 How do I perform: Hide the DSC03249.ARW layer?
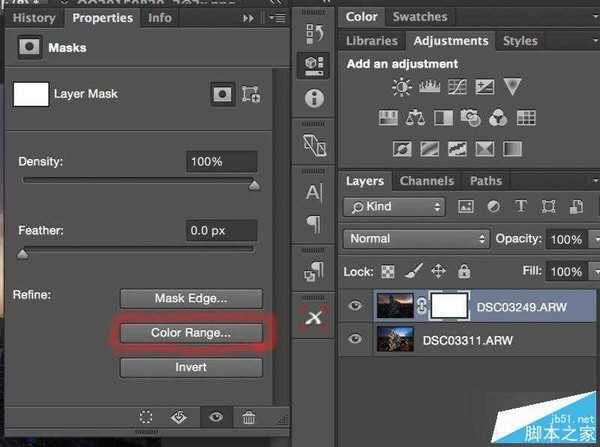[354, 307]
